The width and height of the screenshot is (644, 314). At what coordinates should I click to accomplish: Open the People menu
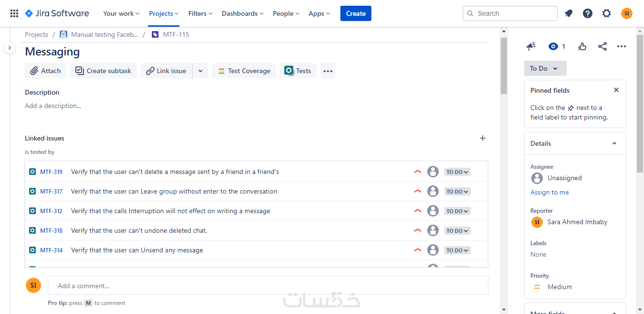pos(286,13)
